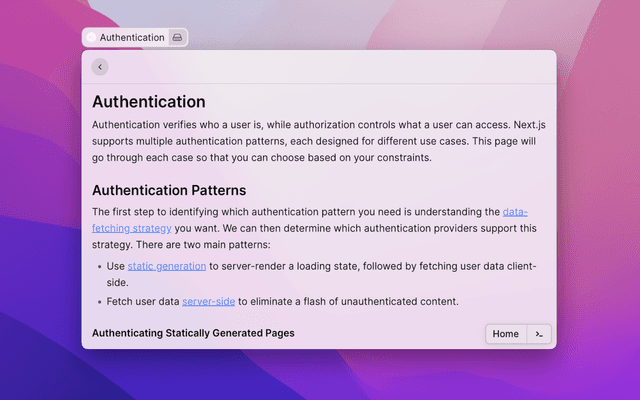Open the terminal prompt button
The width and height of the screenshot is (640, 400).
[x=539, y=334]
